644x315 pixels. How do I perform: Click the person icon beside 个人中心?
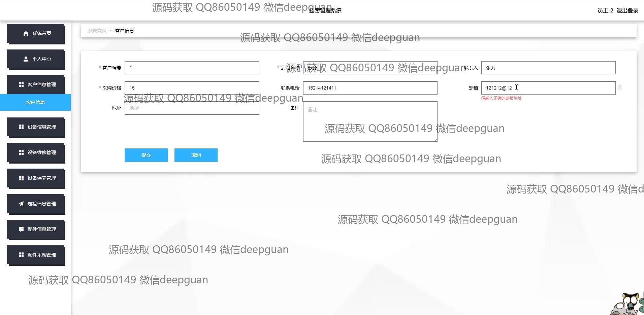coord(26,59)
